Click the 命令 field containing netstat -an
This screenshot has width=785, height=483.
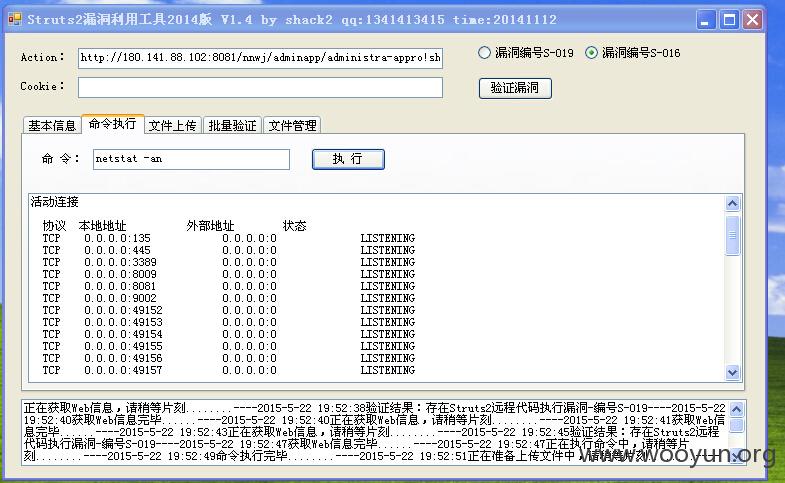tap(191, 159)
